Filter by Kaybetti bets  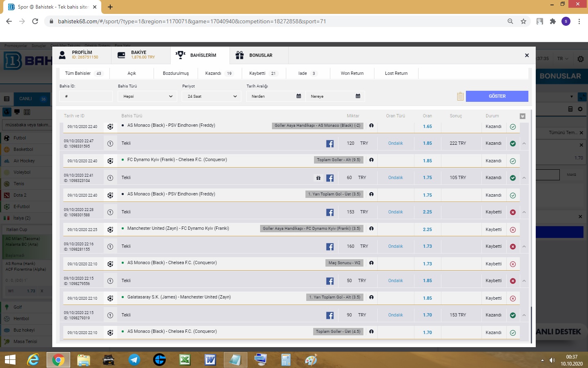pos(263,73)
